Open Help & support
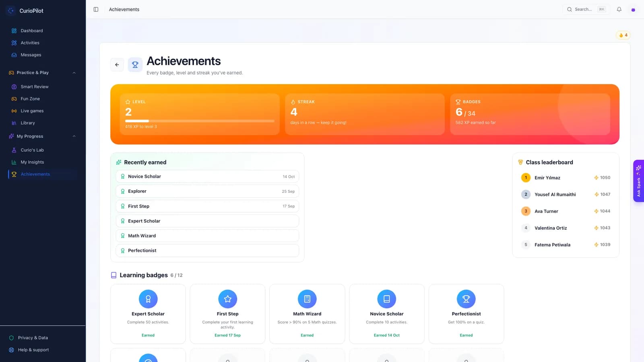Screen dimensions: 644x362 tap(43, 350)
